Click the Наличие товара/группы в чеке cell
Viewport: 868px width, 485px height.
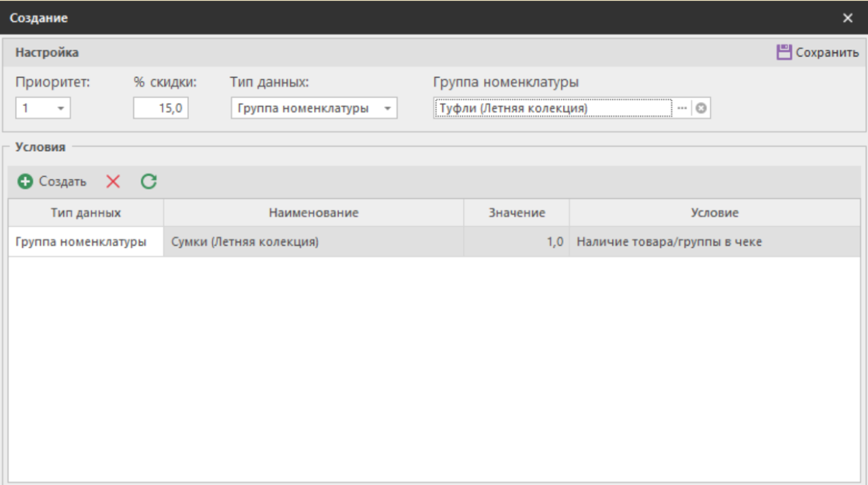(714, 241)
